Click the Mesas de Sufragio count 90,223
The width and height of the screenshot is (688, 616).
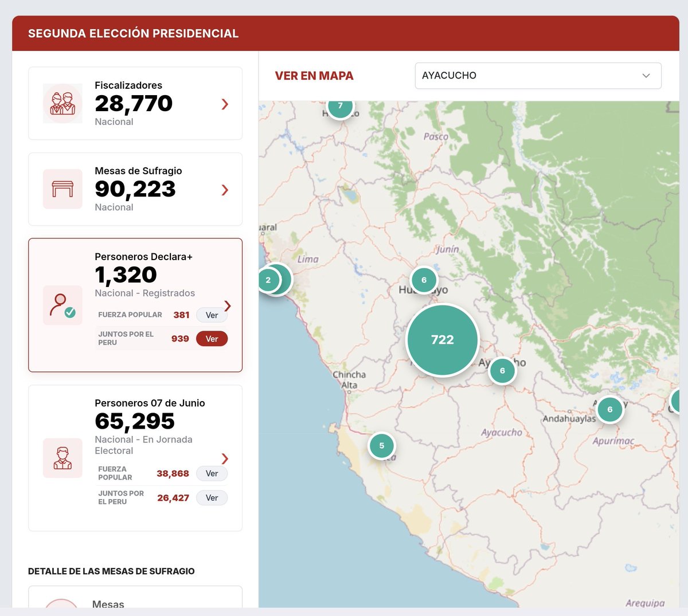(135, 189)
